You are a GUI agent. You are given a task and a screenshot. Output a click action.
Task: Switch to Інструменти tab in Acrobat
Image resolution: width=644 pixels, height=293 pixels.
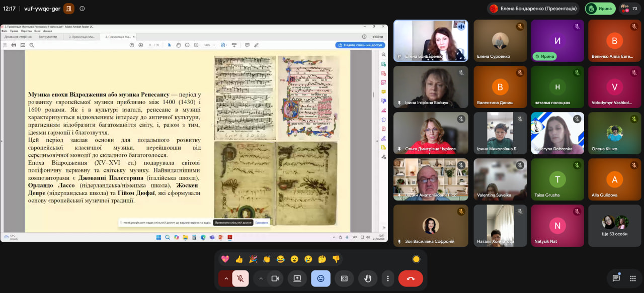click(48, 37)
